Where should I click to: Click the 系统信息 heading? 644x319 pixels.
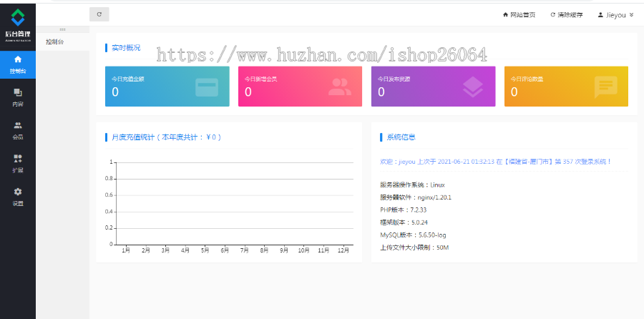click(401, 137)
